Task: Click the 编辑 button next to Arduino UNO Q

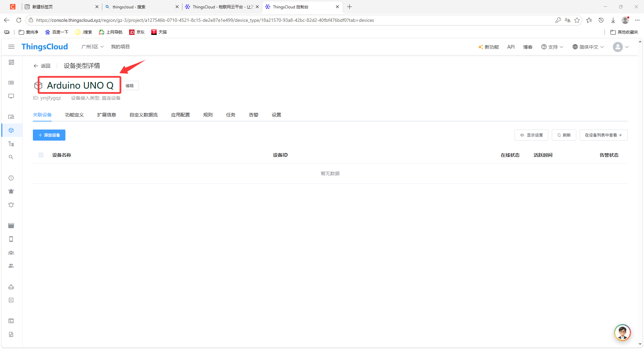Action: [x=130, y=86]
